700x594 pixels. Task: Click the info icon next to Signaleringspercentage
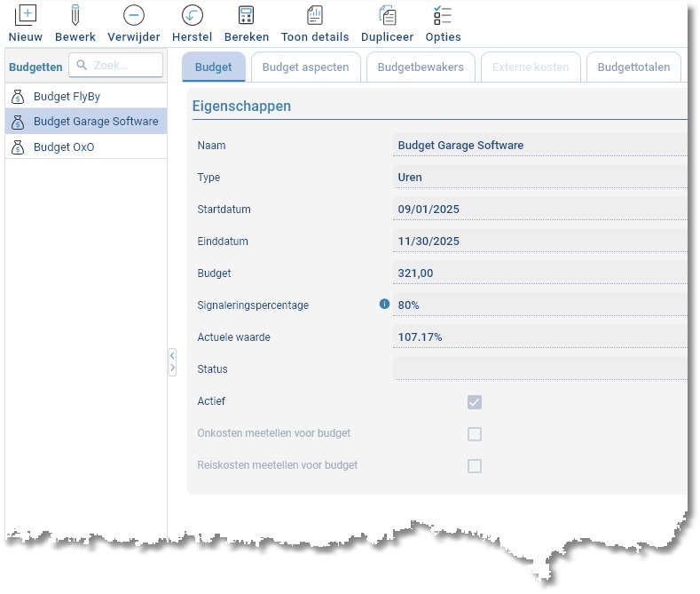[384, 305]
